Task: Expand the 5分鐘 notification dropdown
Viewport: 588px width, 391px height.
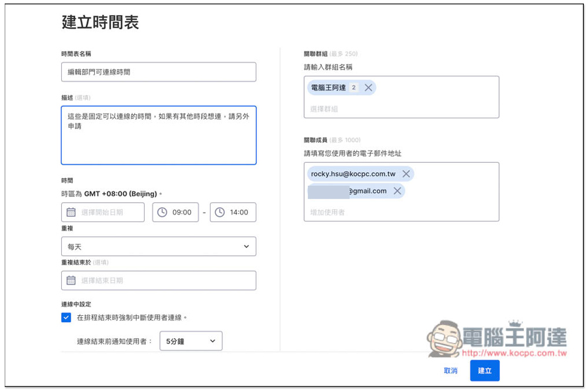Action: 191,341
